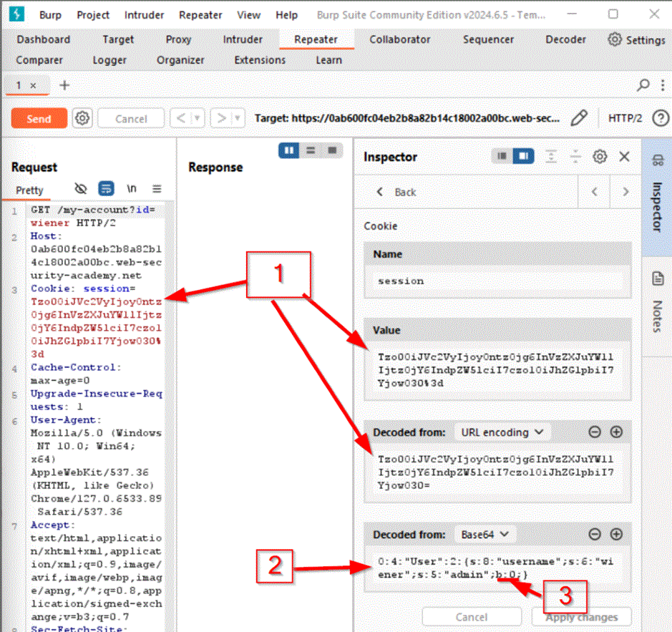
Task: Switch to the Proxy tab
Action: click(178, 39)
